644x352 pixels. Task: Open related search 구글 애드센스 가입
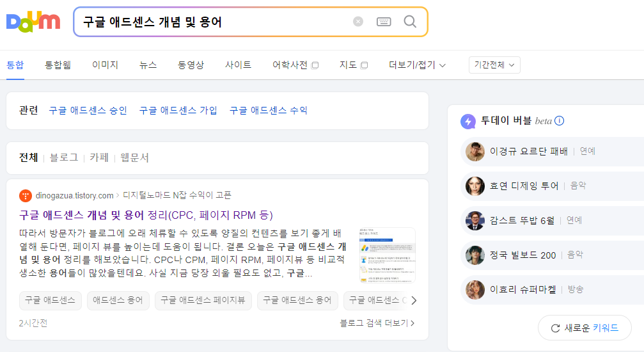pos(178,110)
